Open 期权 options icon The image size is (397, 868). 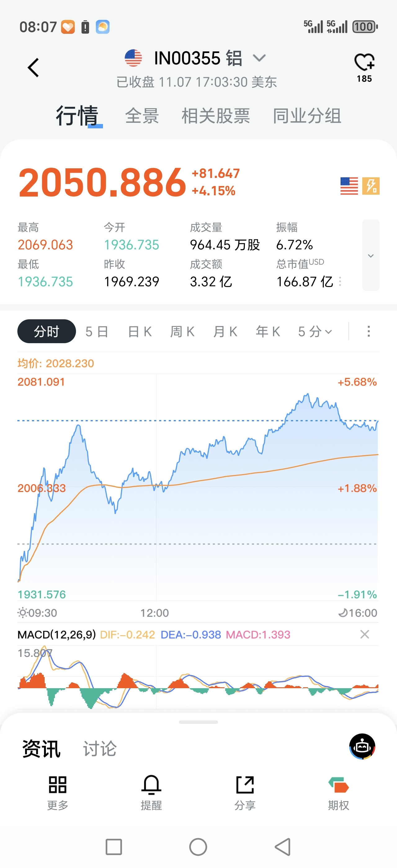(338, 785)
